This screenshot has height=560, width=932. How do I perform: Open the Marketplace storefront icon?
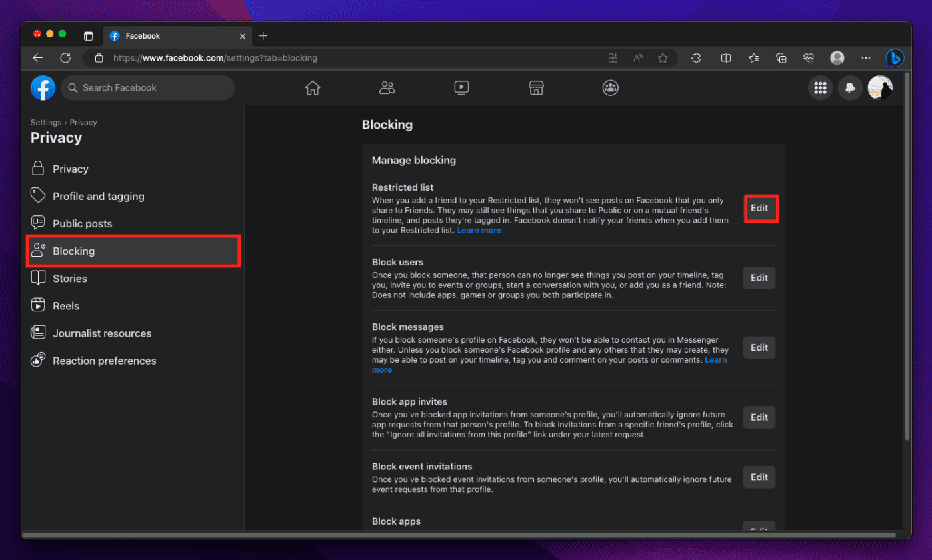click(536, 88)
